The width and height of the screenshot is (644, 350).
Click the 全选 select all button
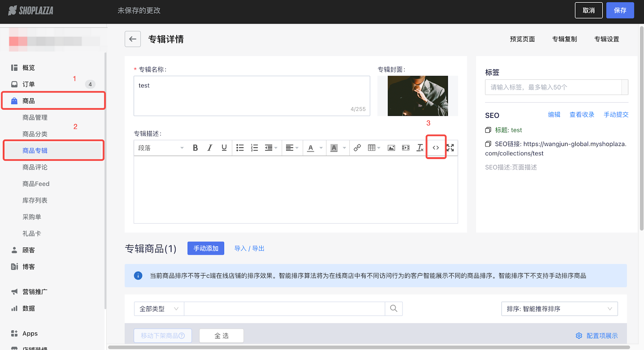pos(221,336)
